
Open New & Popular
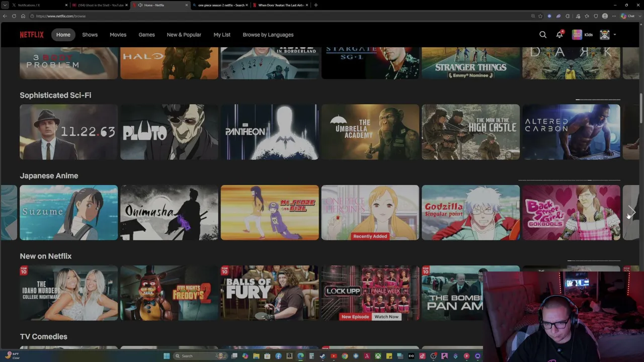(x=184, y=35)
